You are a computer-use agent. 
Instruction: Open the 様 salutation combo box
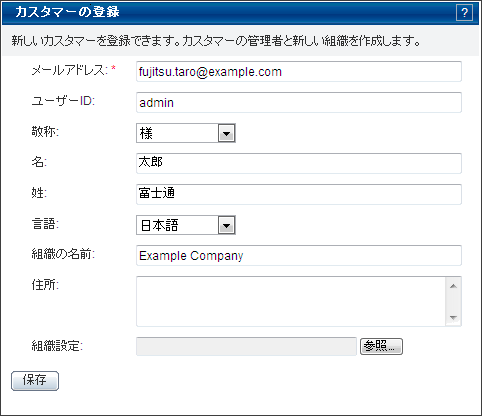coord(186,133)
